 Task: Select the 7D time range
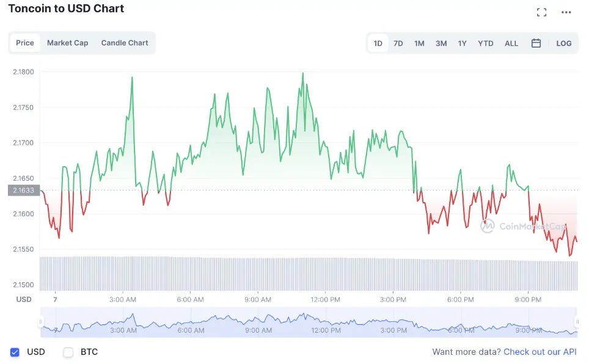click(x=398, y=43)
